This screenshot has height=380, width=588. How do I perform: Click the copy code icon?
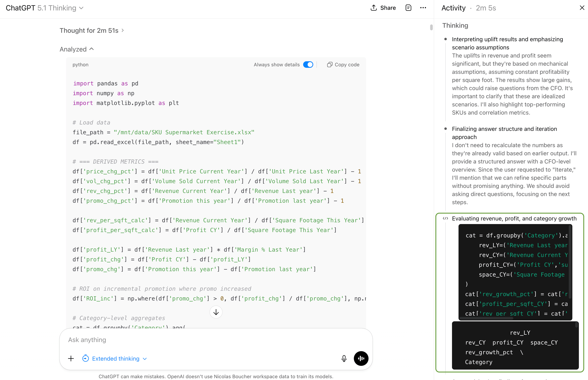point(330,65)
